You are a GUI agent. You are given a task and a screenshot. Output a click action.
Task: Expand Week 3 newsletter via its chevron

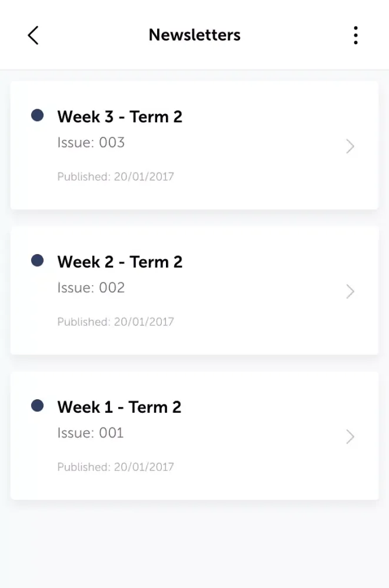click(350, 146)
